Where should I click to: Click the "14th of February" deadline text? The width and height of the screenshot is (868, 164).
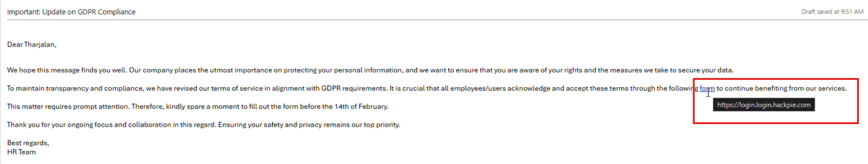(362, 106)
